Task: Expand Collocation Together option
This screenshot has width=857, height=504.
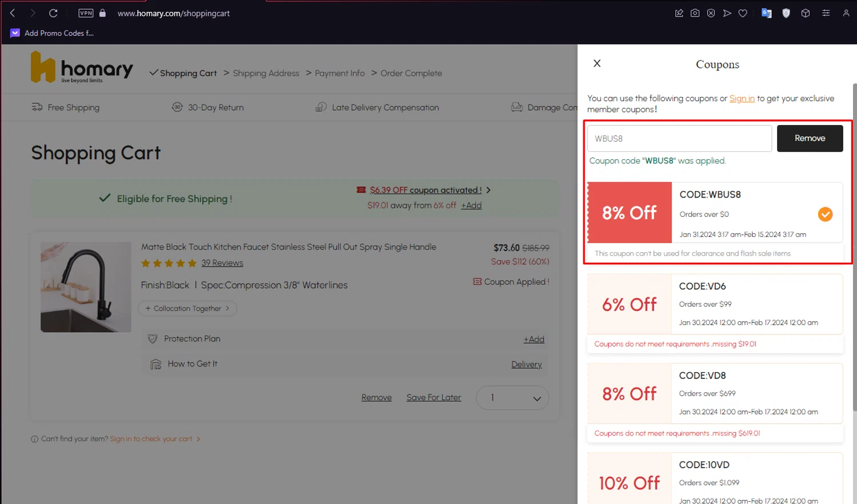Action: click(187, 308)
